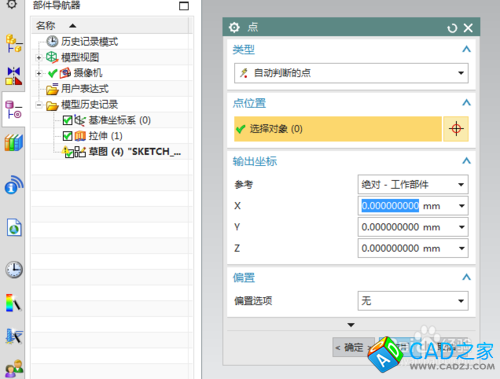Image resolution: width=500 pixels, height=379 pixels.
Task: Select the 模型视图 tree row
Action: (x=112, y=57)
